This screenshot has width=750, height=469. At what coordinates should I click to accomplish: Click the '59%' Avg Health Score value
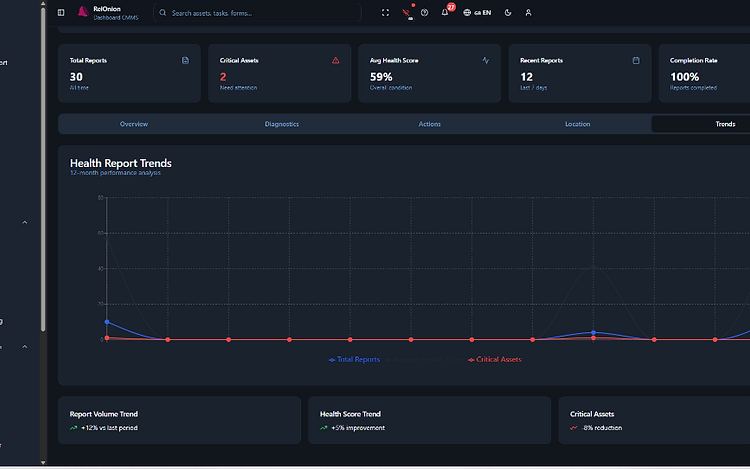click(381, 77)
